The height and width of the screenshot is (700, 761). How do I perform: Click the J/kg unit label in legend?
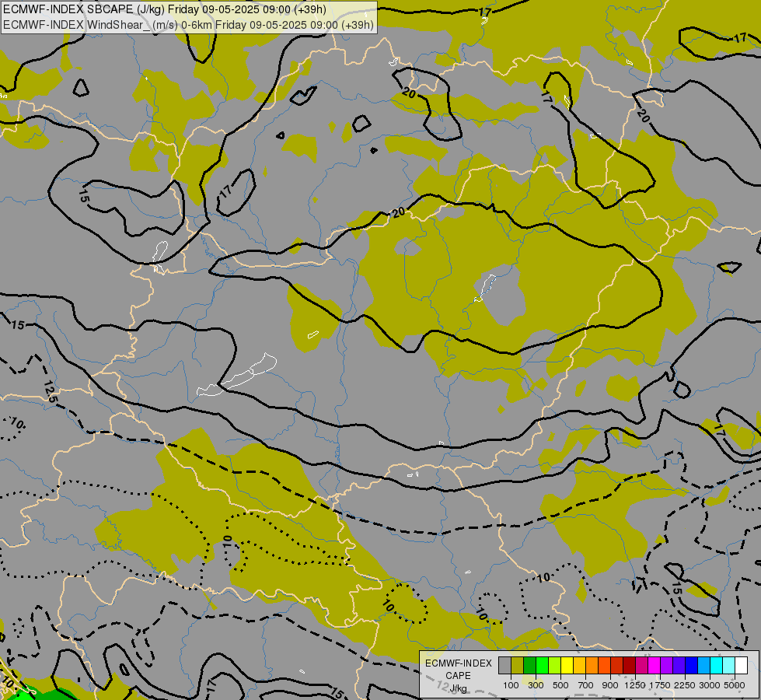point(458,688)
